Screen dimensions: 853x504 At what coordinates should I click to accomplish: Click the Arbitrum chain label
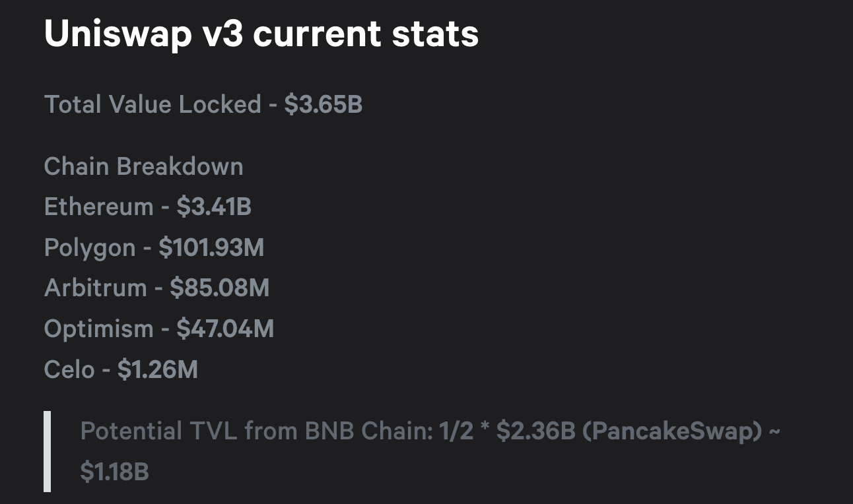pyautogui.click(x=96, y=288)
